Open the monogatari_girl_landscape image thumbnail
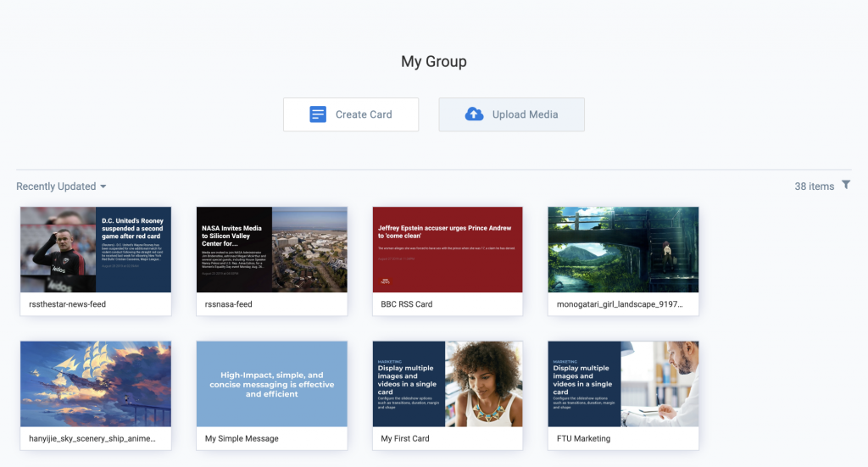This screenshot has height=467, width=868. (x=623, y=249)
